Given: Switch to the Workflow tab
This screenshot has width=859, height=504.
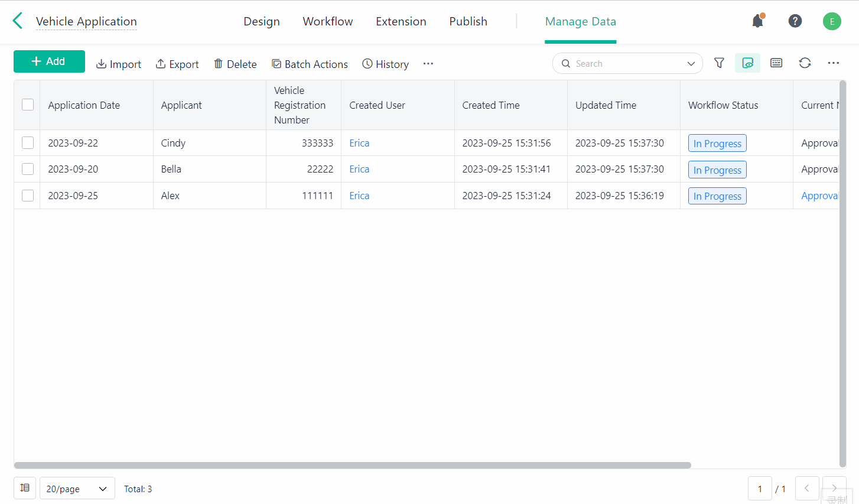Looking at the screenshot, I should 327,22.
